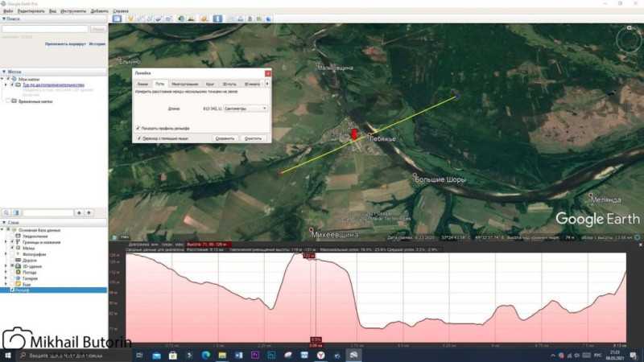Click the blue Ruler tool icon
The width and height of the screenshot is (644, 362).
coord(217,19)
